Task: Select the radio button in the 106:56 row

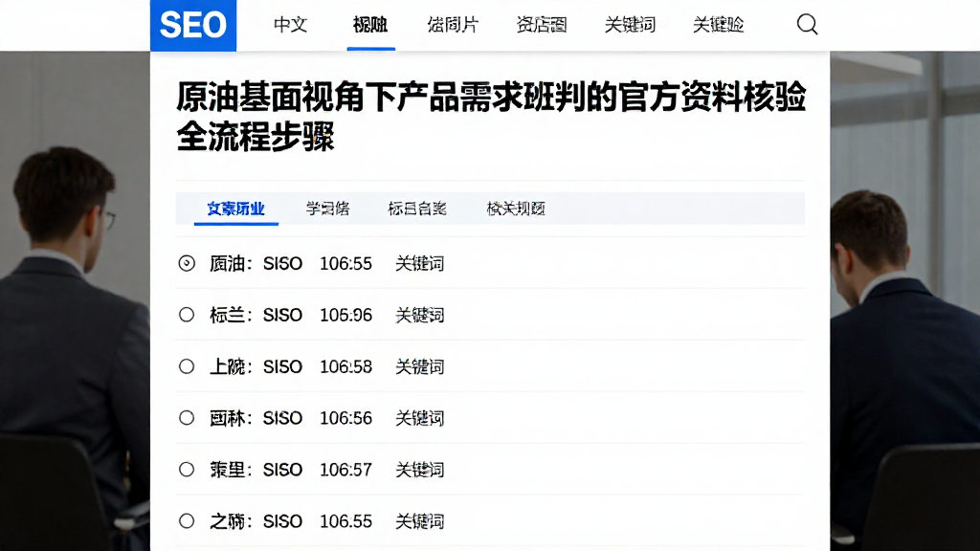Action: 187,418
